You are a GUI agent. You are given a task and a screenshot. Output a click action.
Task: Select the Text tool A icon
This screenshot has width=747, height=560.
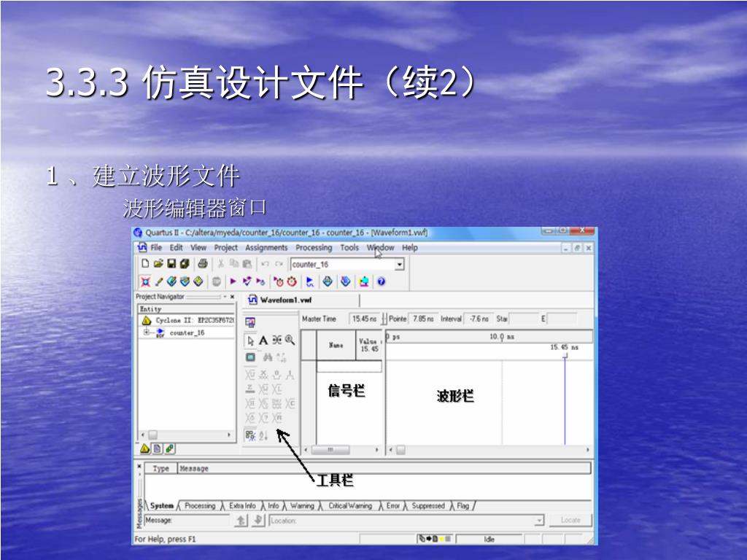tap(263, 340)
